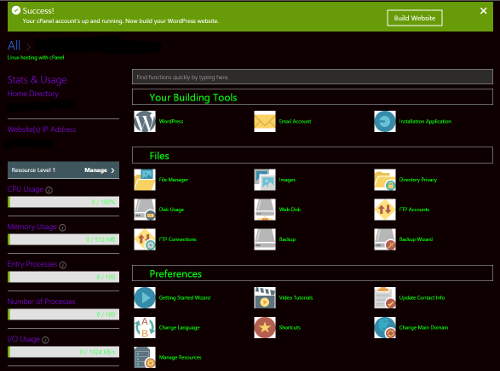Open the Change Language icon

point(145,327)
